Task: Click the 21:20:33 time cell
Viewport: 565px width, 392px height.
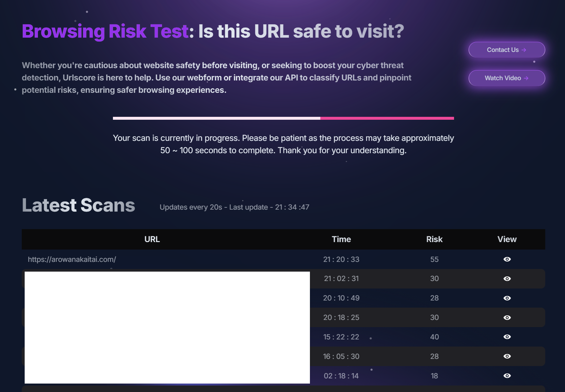Action: (x=341, y=260)
